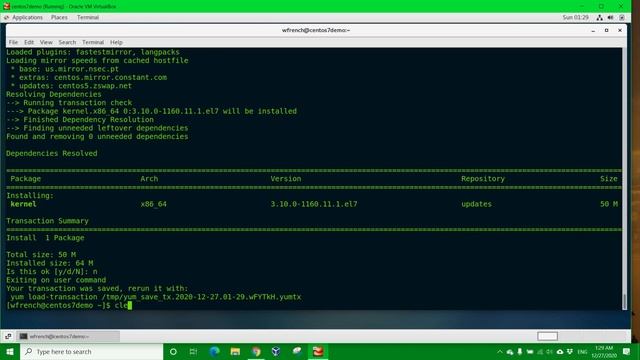The height and width of the screenshot is (360, 640).
Task: Click the battery tray icon
Action: (530, 352)
